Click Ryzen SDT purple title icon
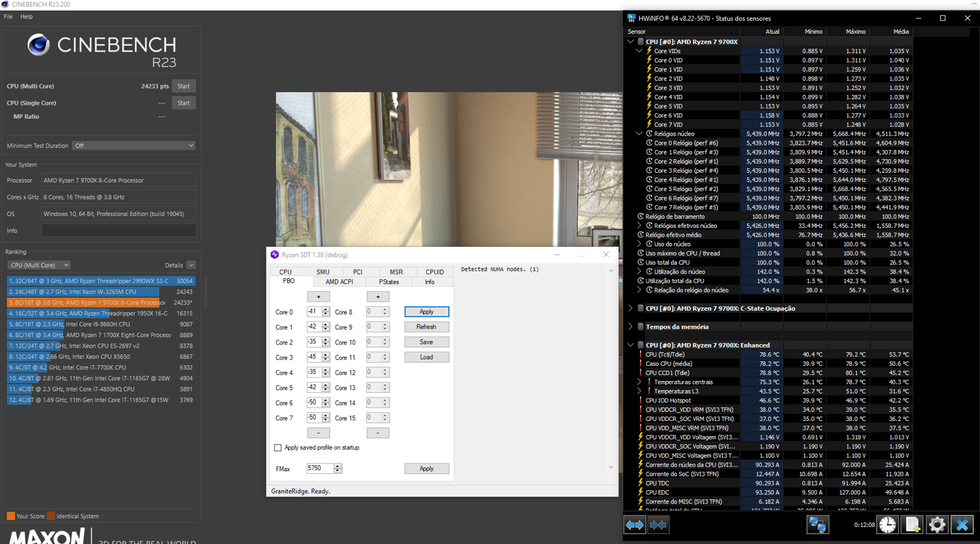This screenshot has height=544, width=980. pyautogui.click(x=275, y=255)
